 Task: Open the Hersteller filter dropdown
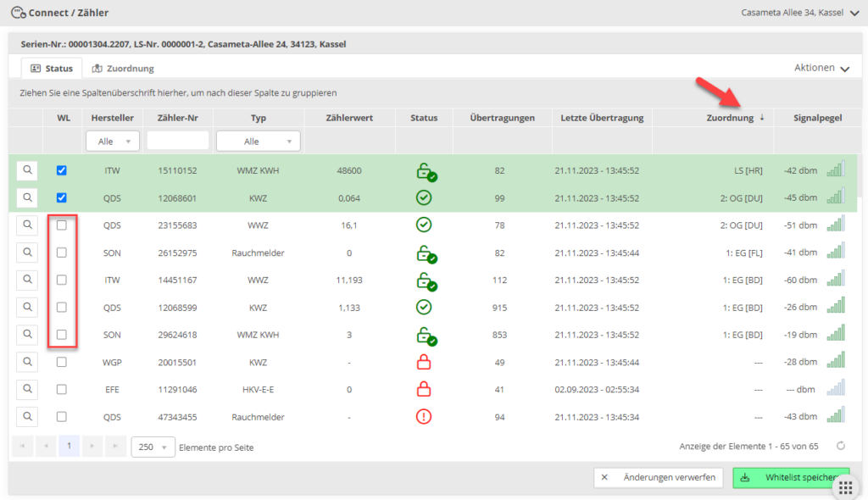tap(112, 142)
